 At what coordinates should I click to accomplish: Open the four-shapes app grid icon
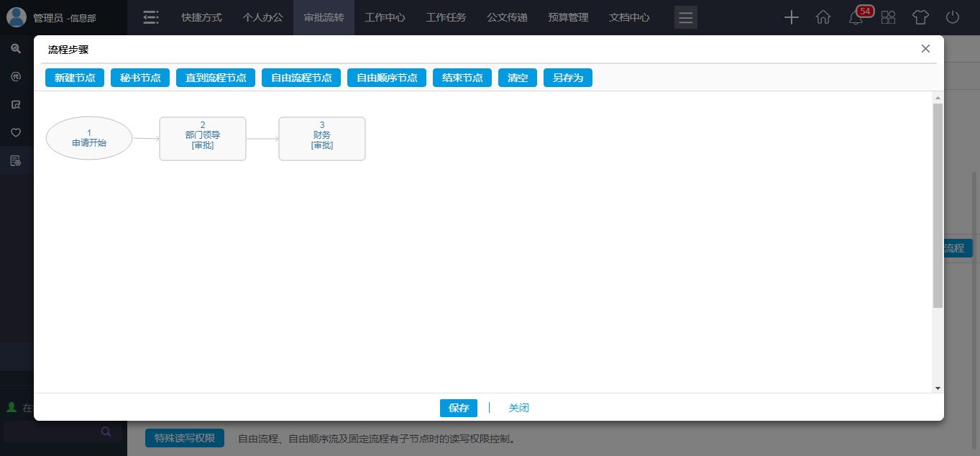pos(889,17)
